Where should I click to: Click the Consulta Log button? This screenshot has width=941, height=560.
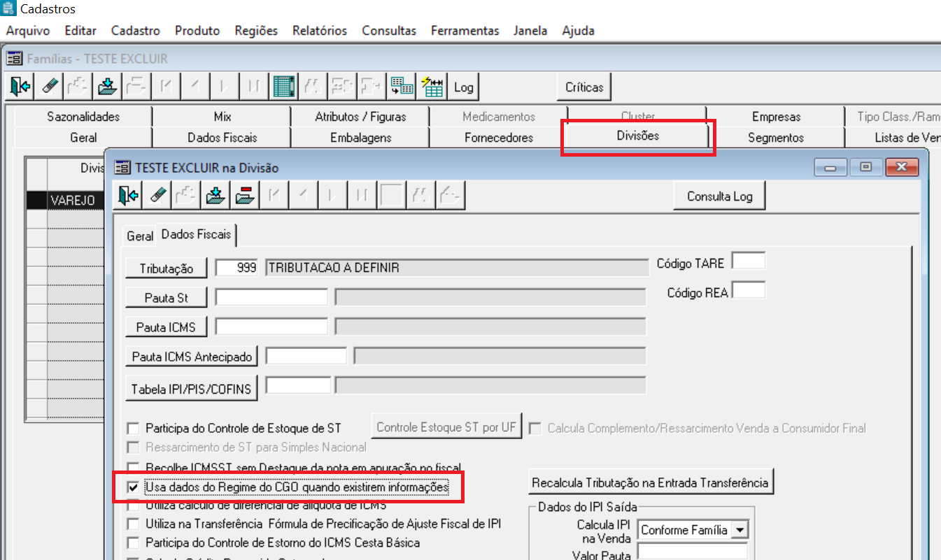(x=719, y=196)
